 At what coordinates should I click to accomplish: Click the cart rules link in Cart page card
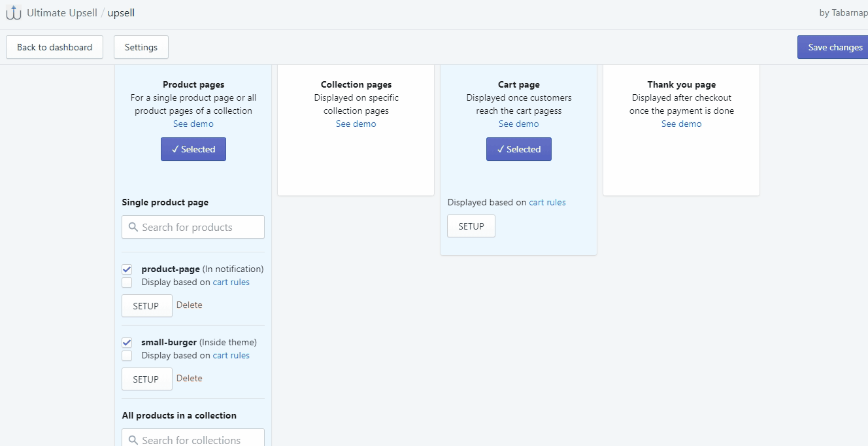pyautogui.click(x=547, y=202)
